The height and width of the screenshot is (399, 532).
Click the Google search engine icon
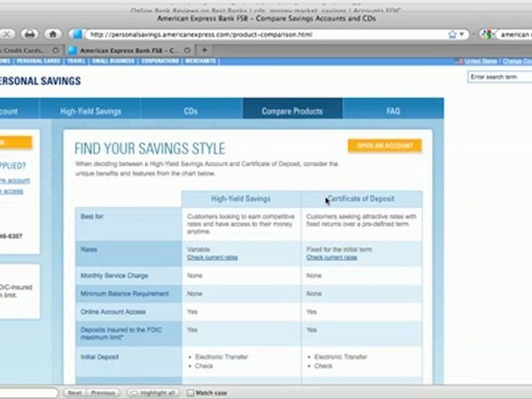click(487, 34)
